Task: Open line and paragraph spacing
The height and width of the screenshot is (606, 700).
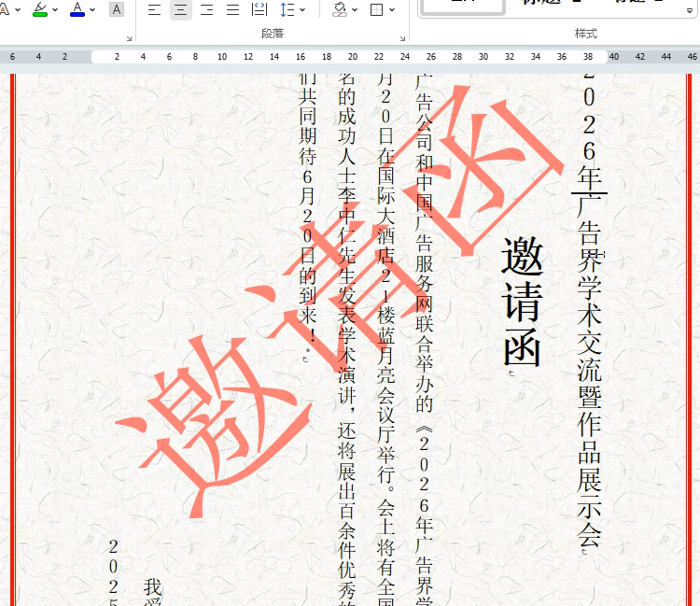Action: coord(287,9)
